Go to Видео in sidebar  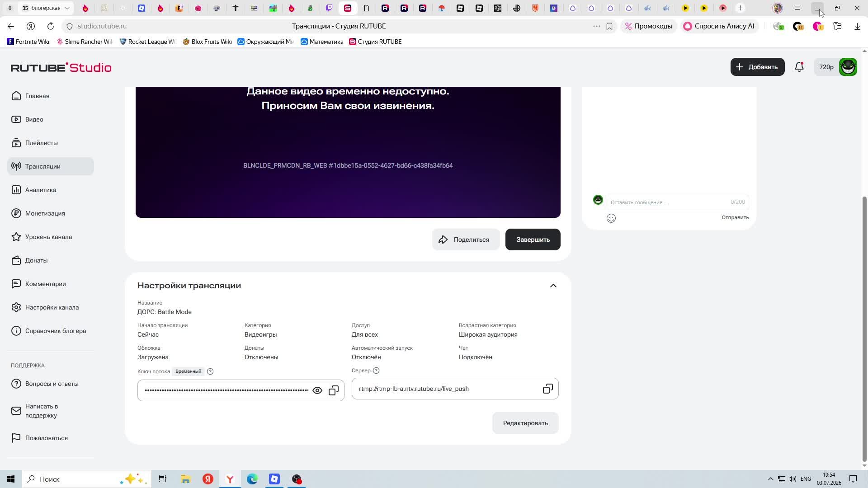coord(51,119)
